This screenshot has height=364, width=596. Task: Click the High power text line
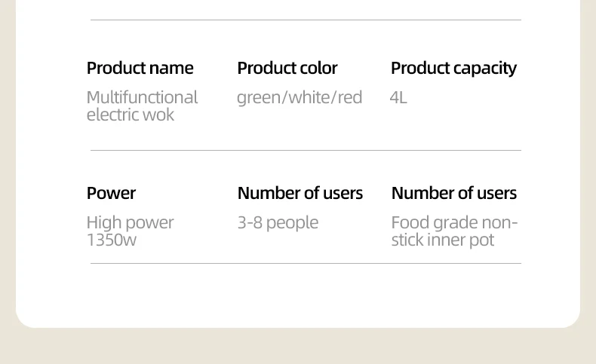[x=130, y=222]
